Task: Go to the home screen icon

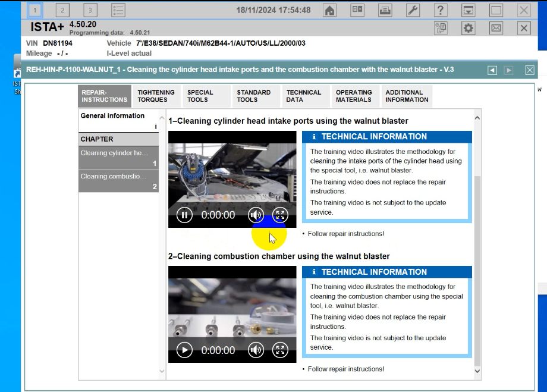Action: [329, 10]
